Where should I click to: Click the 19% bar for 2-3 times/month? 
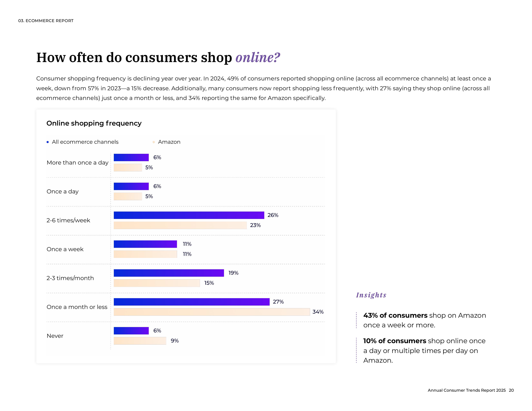(x=169, y=273)
